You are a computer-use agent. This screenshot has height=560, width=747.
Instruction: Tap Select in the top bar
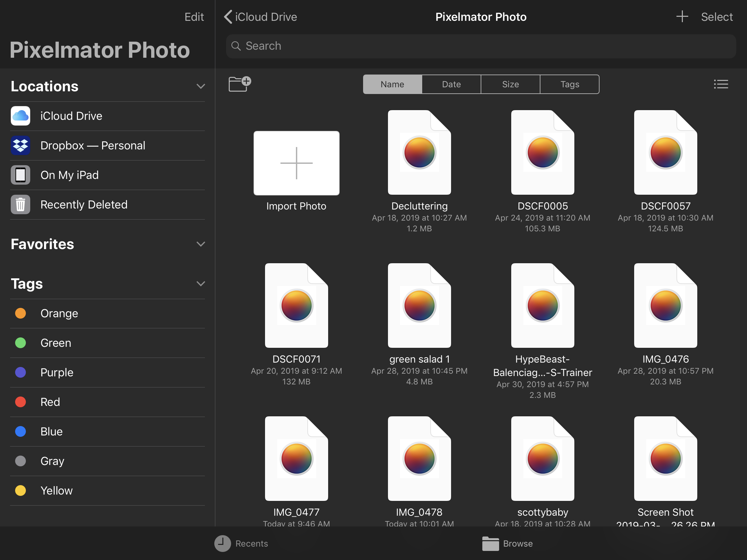point(717,17)
